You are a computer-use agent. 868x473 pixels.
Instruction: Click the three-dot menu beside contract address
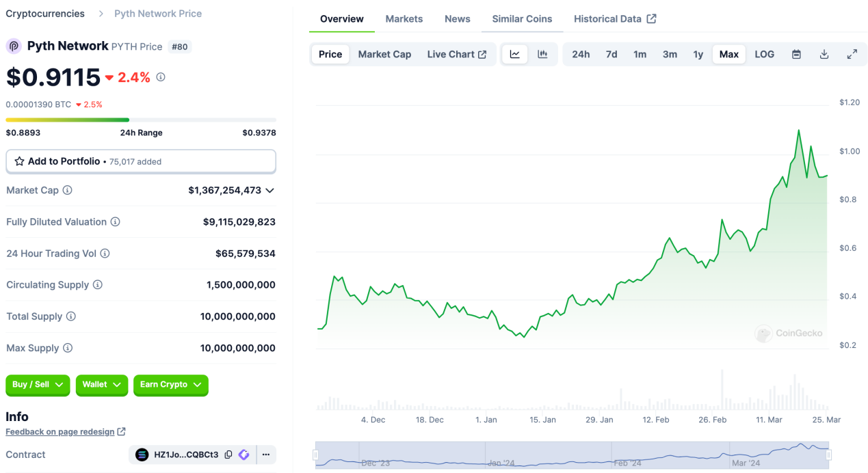[x=265, y=454]
